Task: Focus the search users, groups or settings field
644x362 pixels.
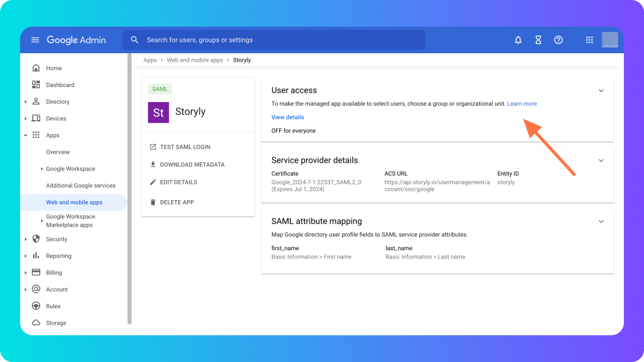Action: [x=274, y=40]
